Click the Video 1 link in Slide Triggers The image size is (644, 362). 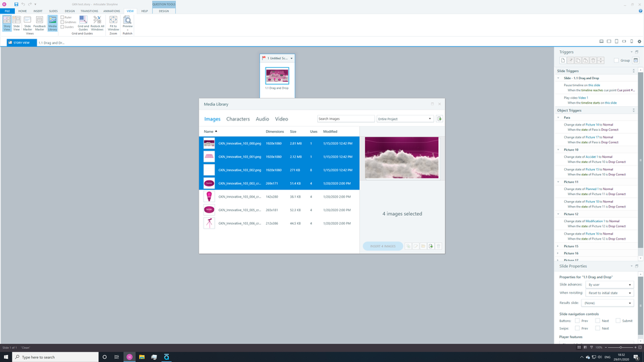583,98
